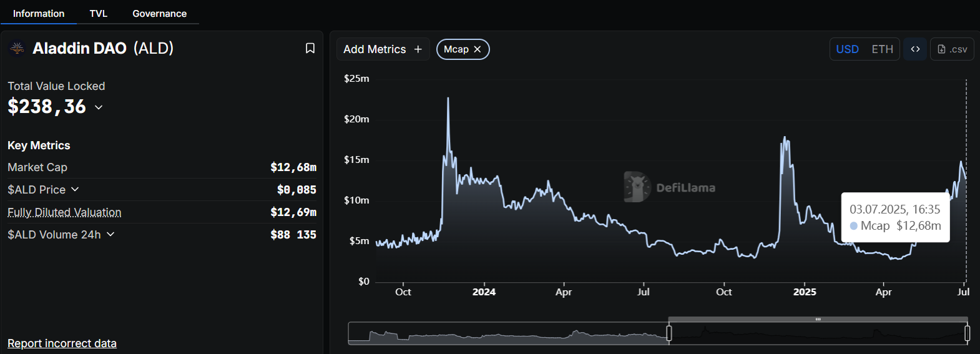Image resolution: width=980 pixels, height=354 pixels.
Task: Click the tooltip date 03.07.2025, 16:35
Action: pyautogui.click(x=894, y=209)
